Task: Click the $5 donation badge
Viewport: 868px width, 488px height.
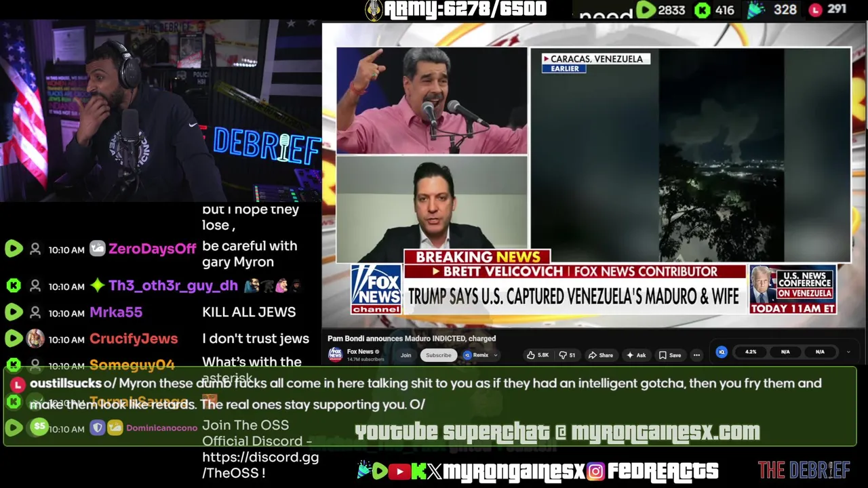Action: [39, 426]
